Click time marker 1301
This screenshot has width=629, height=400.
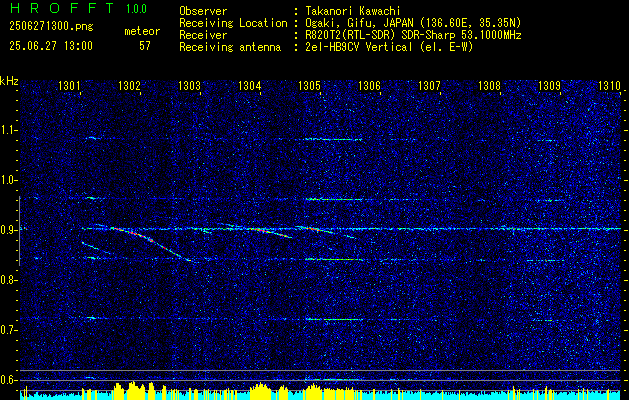(x=69, y=85)
